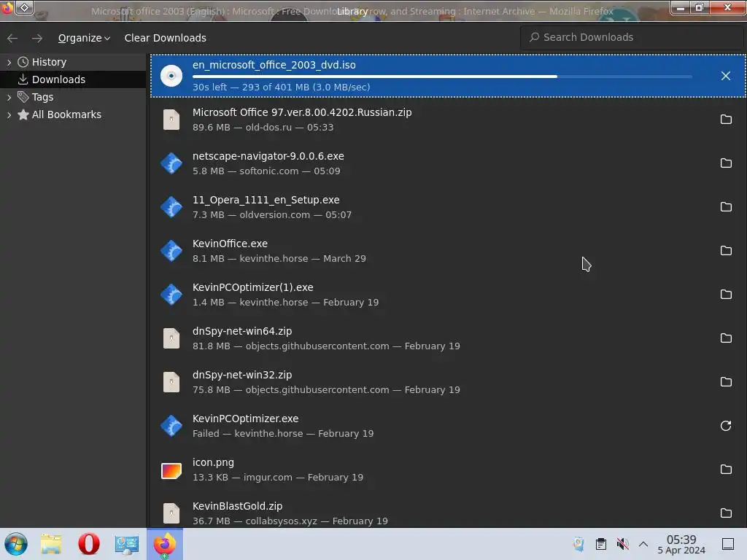Open the system settings taskbar icon
Screen dimensions: 747x560
pos(127,544)
